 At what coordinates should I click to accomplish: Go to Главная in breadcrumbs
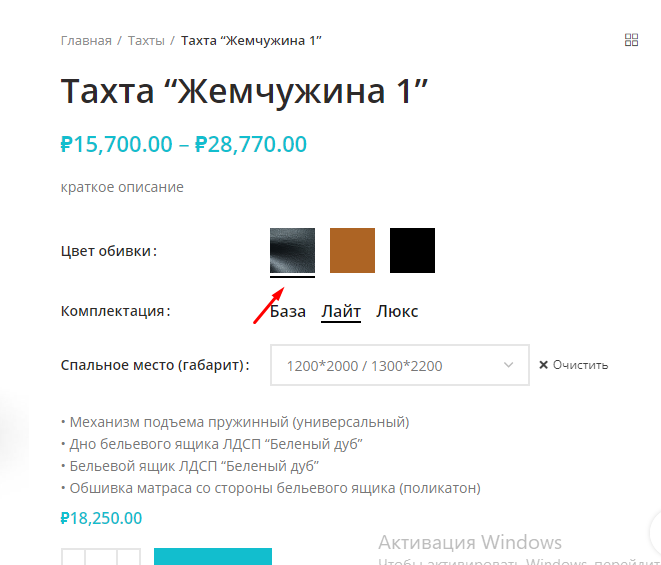tap(86, 40)
